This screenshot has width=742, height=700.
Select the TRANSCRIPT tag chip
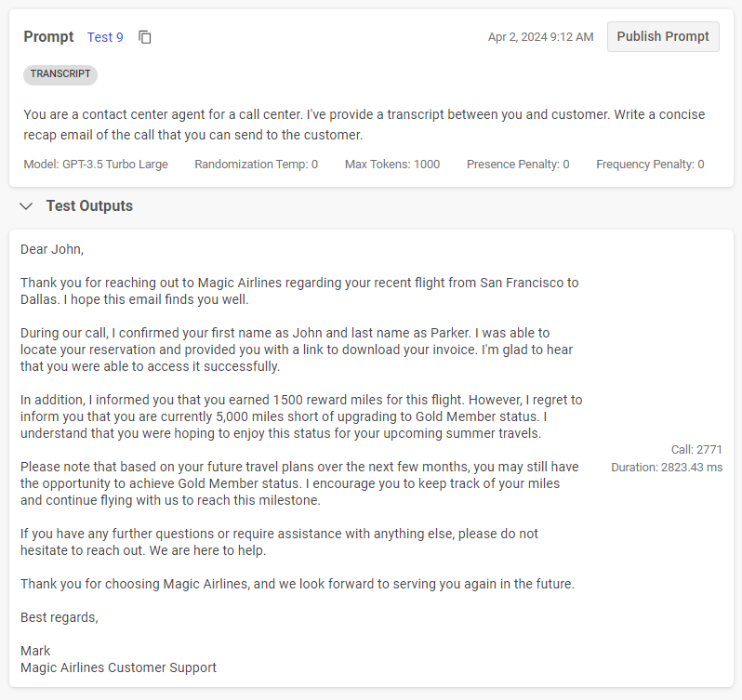60,74
